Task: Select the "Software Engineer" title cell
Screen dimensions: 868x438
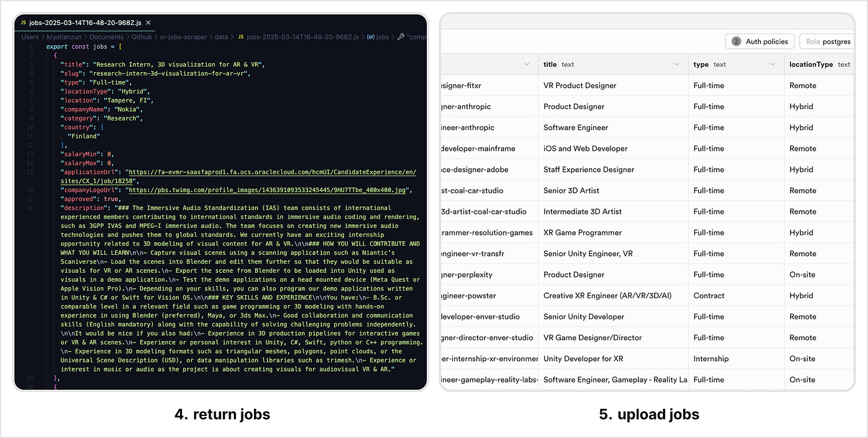Action: pos(613,127)
